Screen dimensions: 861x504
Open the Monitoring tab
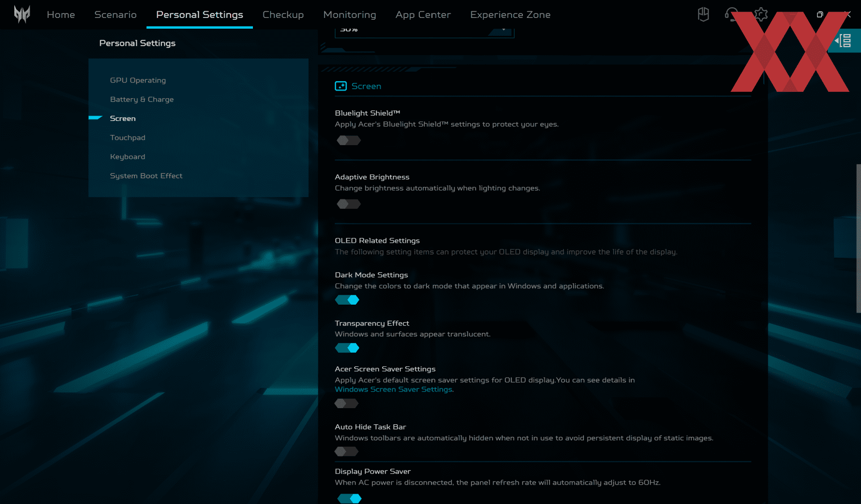349,14
